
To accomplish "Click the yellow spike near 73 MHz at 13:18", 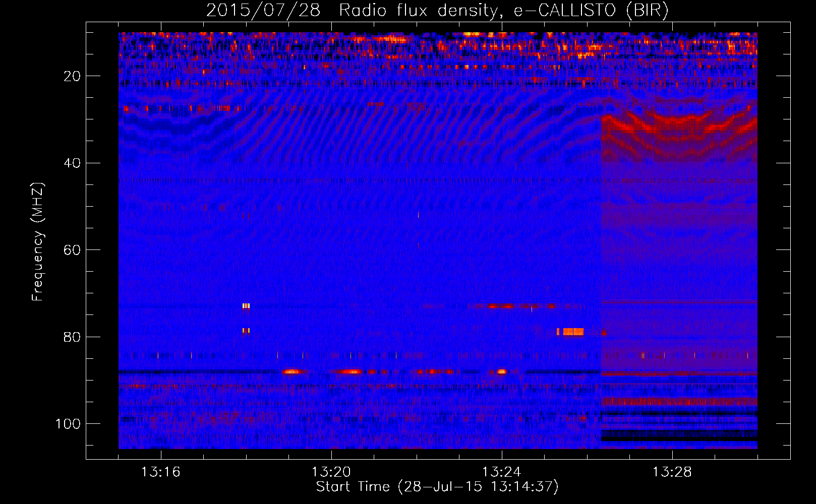I will click(x=246, y=306).
